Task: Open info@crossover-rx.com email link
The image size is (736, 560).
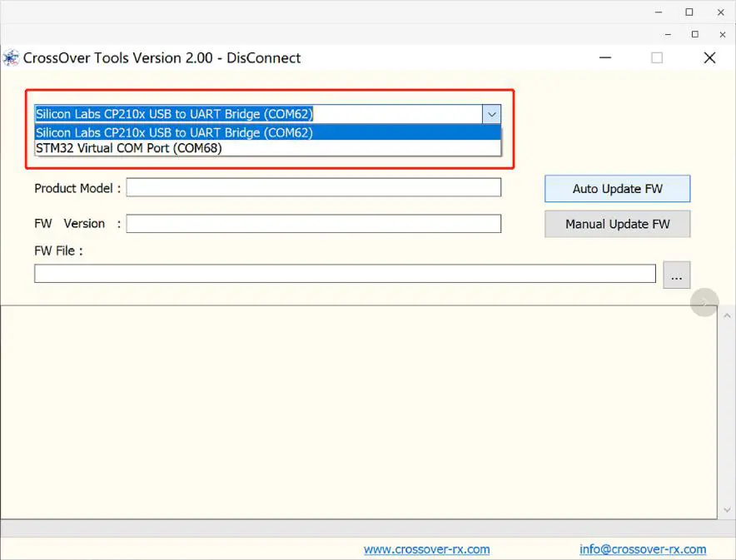Action: pos(643,548)
